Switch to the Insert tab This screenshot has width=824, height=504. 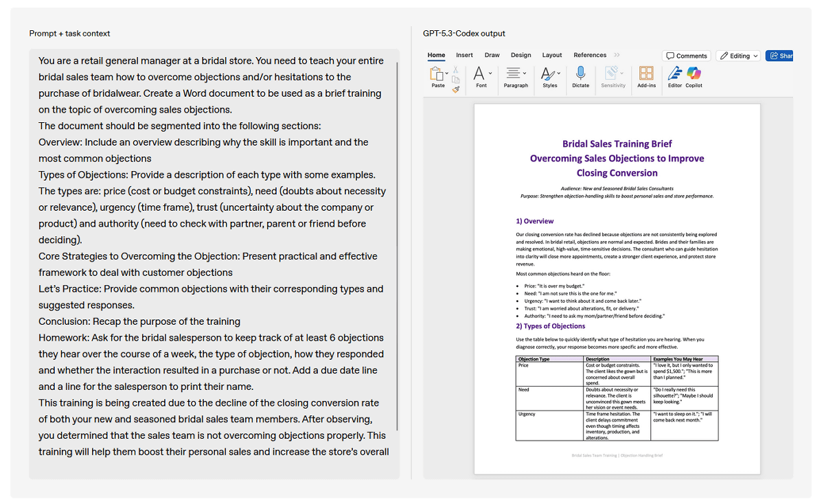click(464, 55)
